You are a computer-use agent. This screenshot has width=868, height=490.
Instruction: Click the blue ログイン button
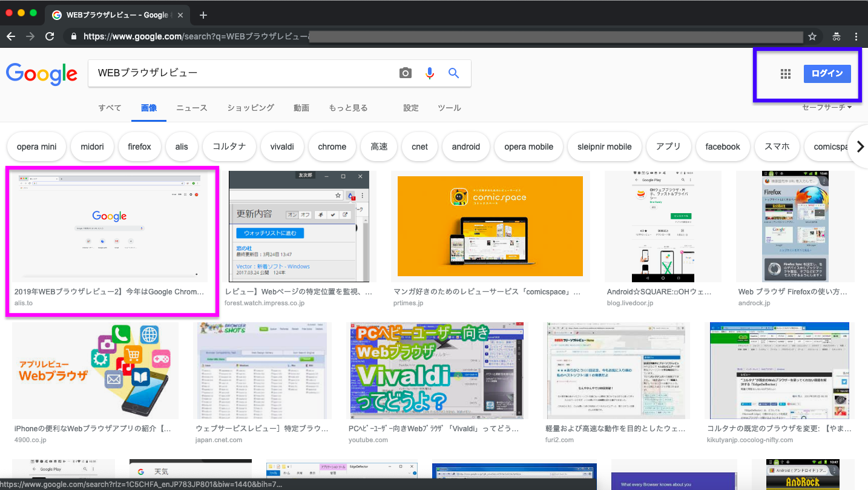click(827, 74)
